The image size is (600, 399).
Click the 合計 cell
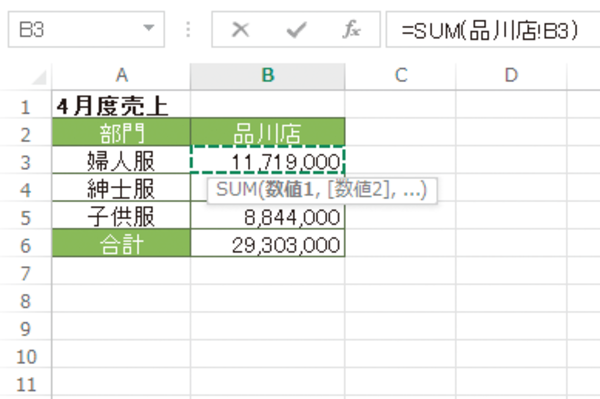[x=121, y=244]
